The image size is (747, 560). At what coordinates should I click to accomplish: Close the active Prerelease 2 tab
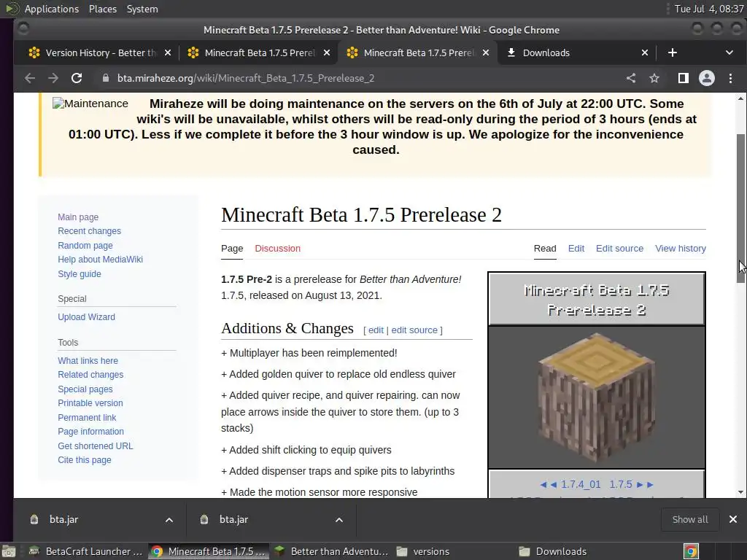485,52
